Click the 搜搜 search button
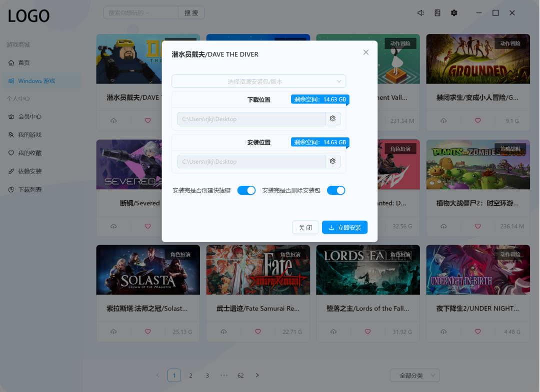Screen dimensions: 540x392 pos(191,12)
